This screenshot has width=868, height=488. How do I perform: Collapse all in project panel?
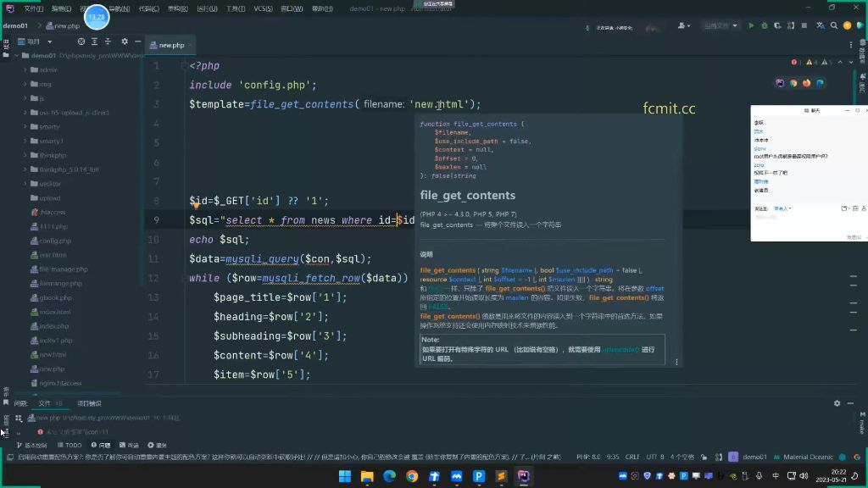[x=108, y=42]
